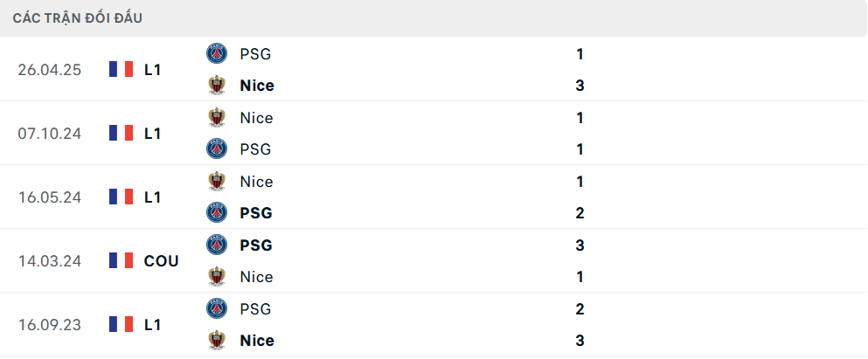Image resolution: width=868 pixels, height=359 pixels.
Task: Open the COU competition label
Action: coord(161,260)
